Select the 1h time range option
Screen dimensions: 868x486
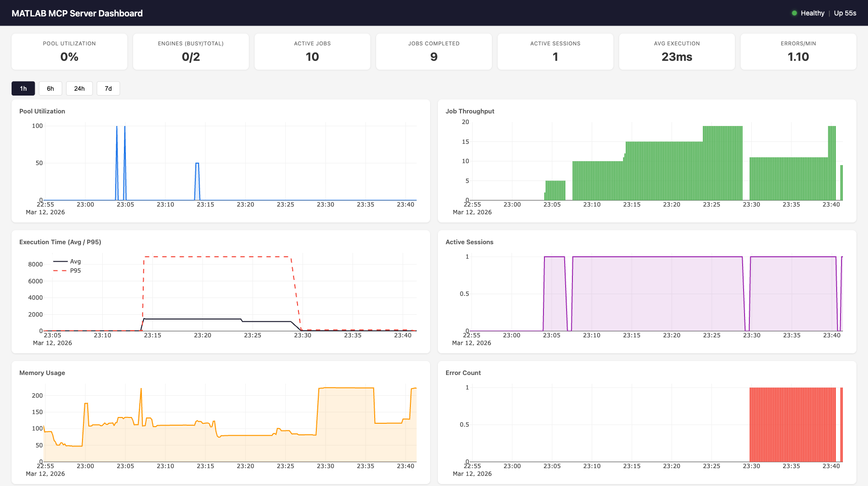[x=23, y=88]
